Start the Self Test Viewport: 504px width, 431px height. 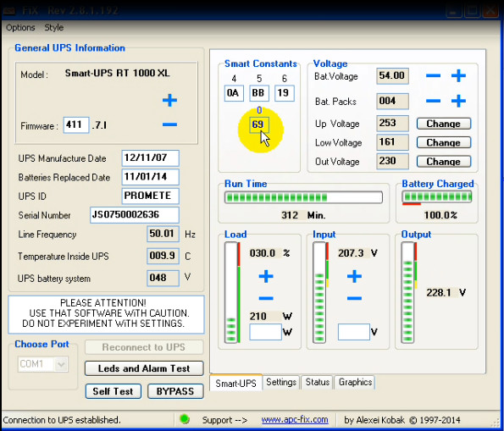(114, 391)
